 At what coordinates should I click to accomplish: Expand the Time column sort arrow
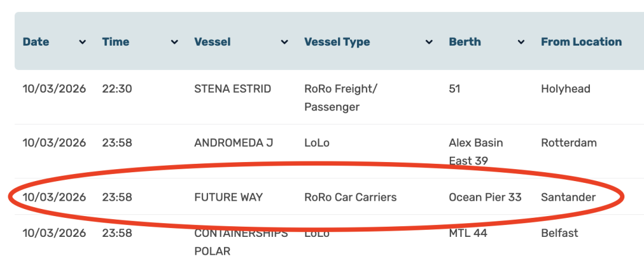(x=175, y=42)
